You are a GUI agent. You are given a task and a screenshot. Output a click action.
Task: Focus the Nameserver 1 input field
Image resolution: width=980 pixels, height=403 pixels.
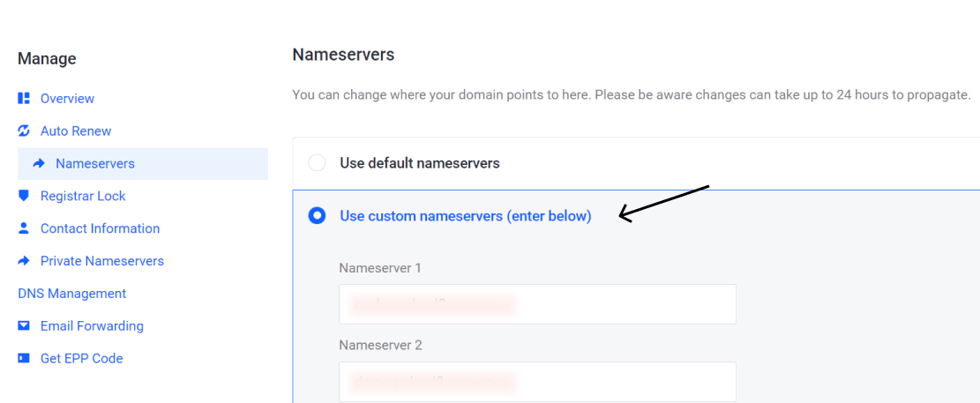coord(537,304)
